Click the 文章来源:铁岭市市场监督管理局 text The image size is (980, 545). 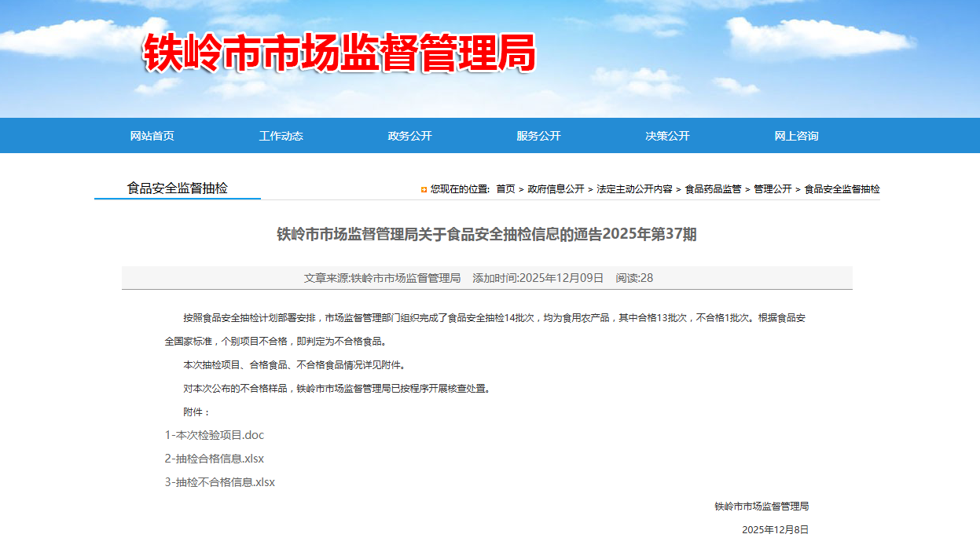tap(382, 278)
